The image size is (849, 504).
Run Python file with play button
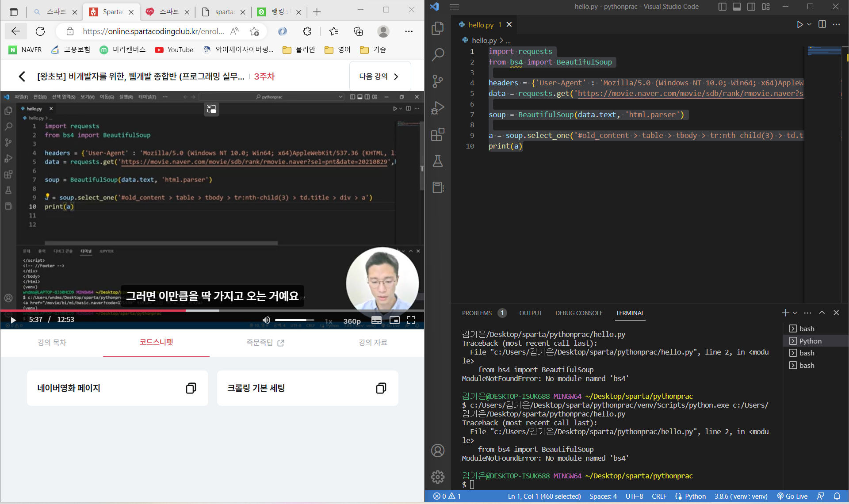799,24
